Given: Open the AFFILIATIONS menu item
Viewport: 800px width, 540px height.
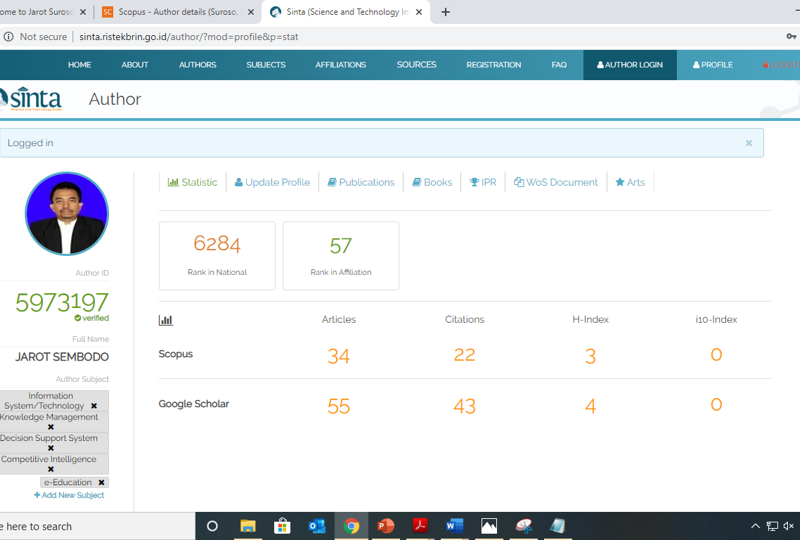Looking at the screenshot, I should (x=340, y=65).
